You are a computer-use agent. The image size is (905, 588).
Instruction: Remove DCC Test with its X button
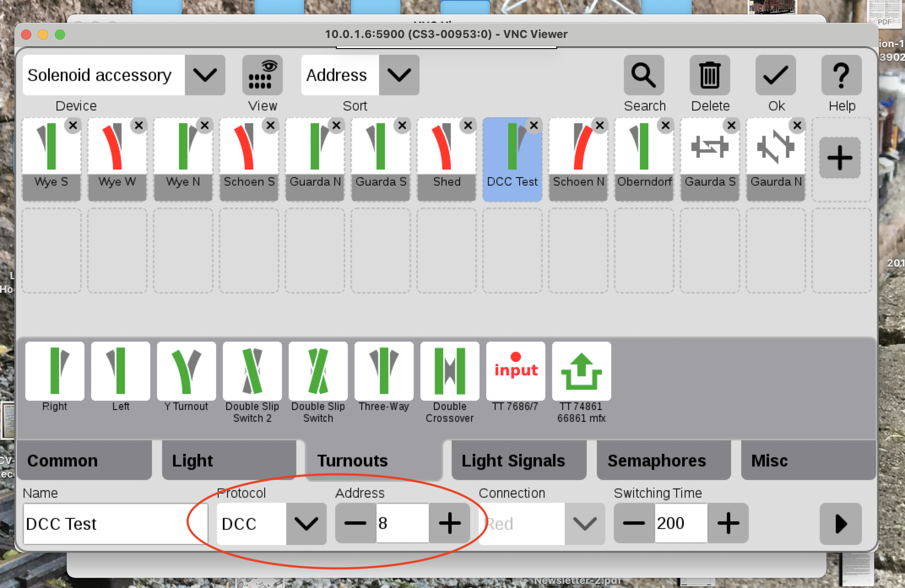tap(534, 125)
